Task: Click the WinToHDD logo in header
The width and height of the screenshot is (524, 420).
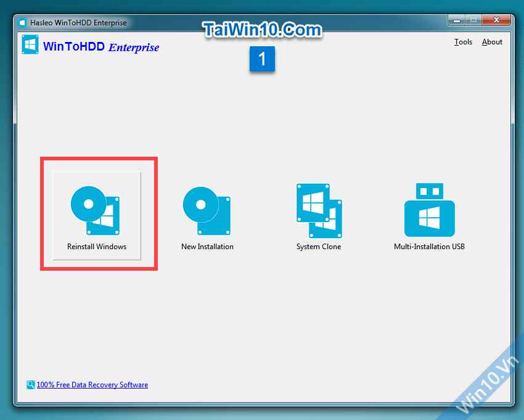Action: (x=30, y=44)
